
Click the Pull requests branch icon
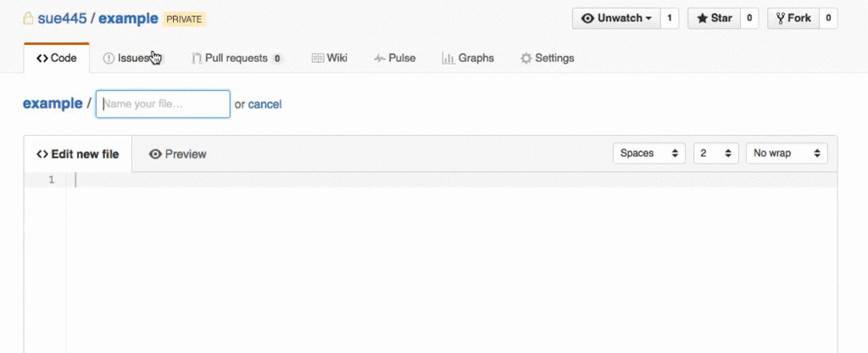pyautogui.click(x=197, y=59)
